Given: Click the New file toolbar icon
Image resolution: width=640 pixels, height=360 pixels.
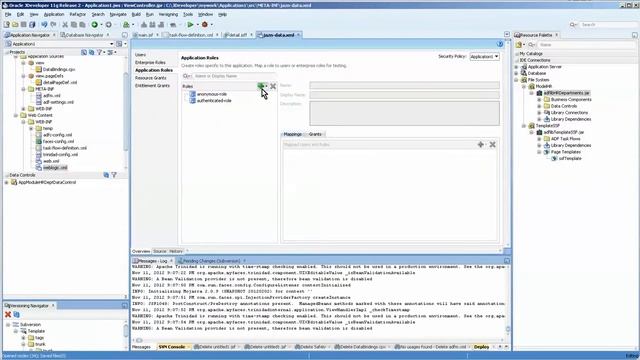Looking at the screenshot, I should tap(7, 25).
